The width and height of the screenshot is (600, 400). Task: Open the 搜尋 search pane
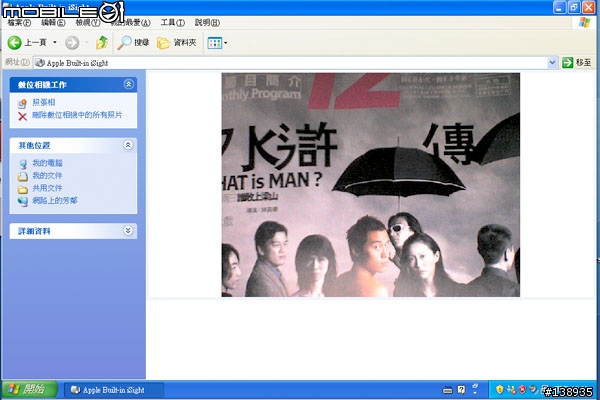coord(133,42)
